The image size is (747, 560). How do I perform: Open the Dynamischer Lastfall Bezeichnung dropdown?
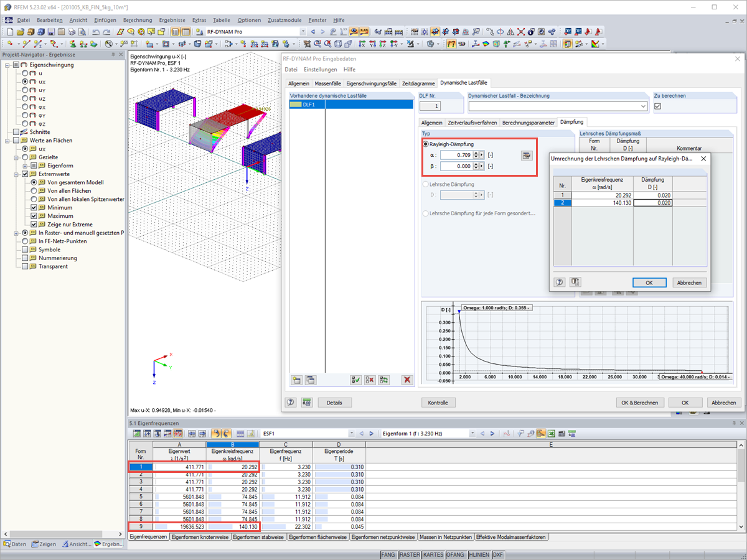click(643, 106)
